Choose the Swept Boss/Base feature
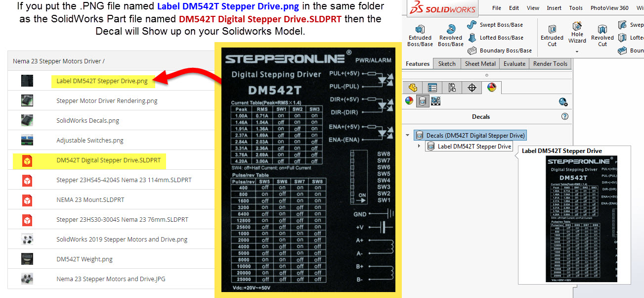 point(495,25)
